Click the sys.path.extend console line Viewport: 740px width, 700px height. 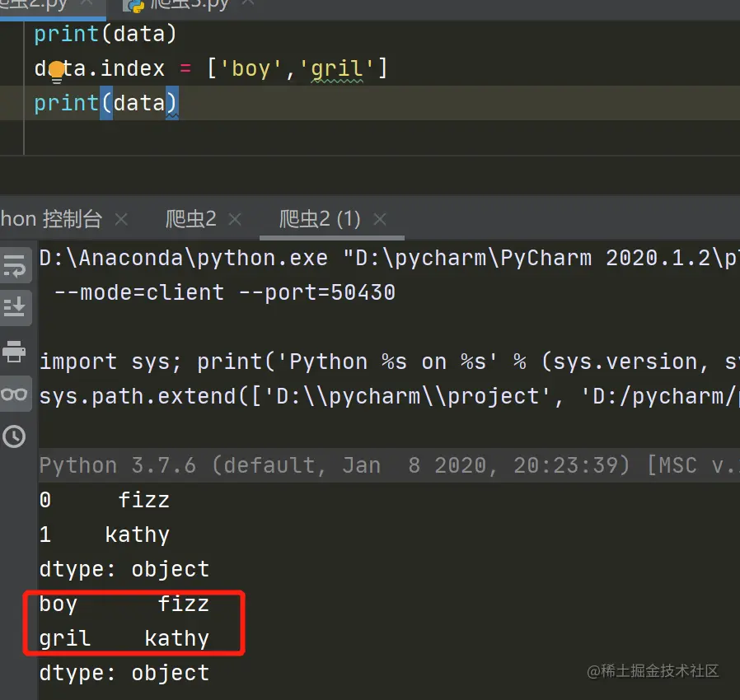pyautogui.click(x=389, y=396)
